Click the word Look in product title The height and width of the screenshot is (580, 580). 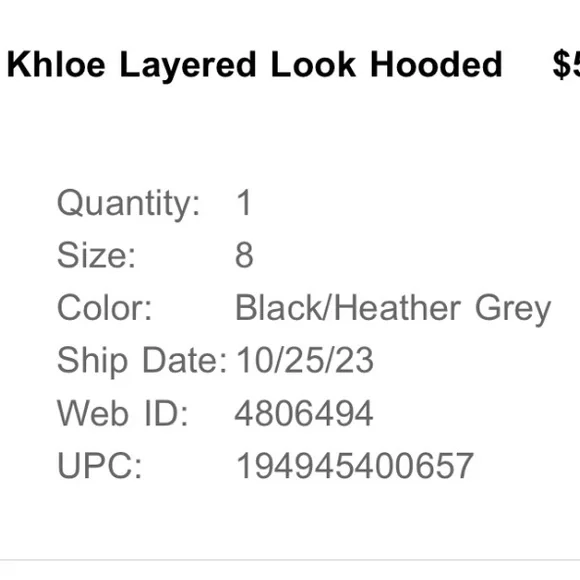coord(313,65)
